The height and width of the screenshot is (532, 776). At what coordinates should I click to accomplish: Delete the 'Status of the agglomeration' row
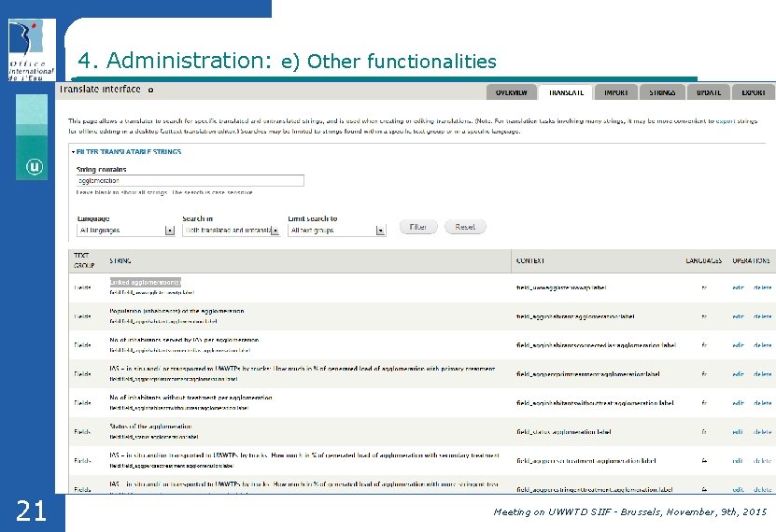[x=762, y=431]
